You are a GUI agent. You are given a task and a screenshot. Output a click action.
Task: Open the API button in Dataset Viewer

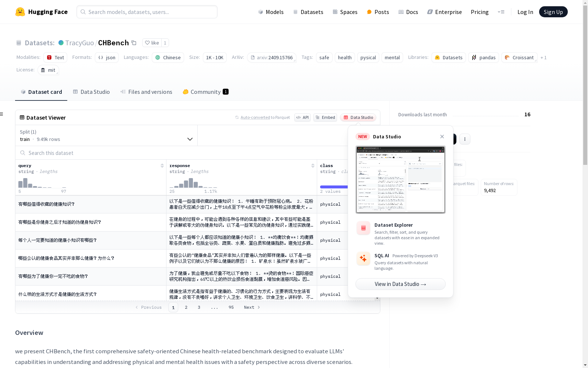pyautogui.click(x=302, y=117)
